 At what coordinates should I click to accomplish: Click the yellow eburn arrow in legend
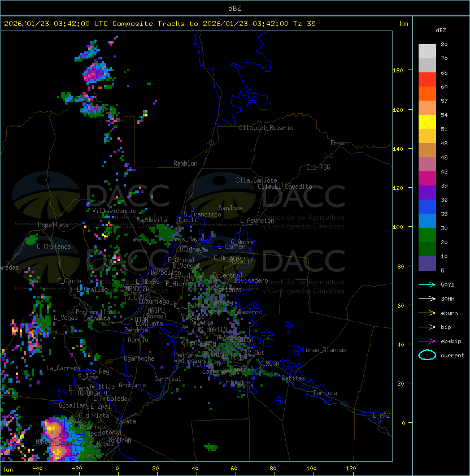(427, 313)
